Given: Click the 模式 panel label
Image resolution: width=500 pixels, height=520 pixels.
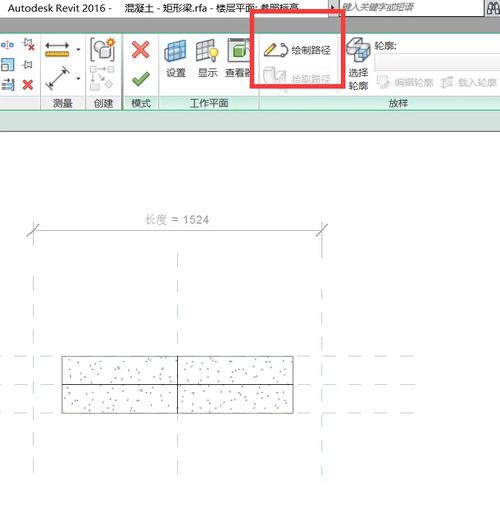Looking at the screenshot, I should click(141, 103).
